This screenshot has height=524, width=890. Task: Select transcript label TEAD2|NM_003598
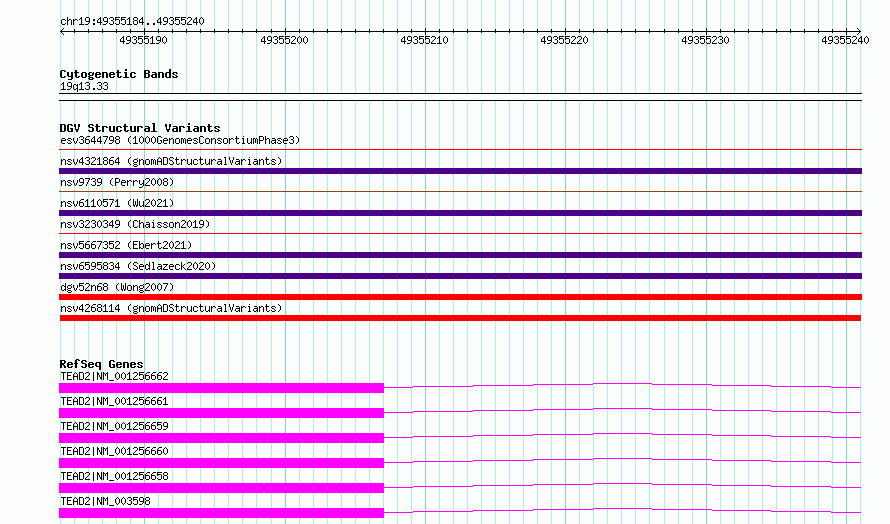pos(105,501)
